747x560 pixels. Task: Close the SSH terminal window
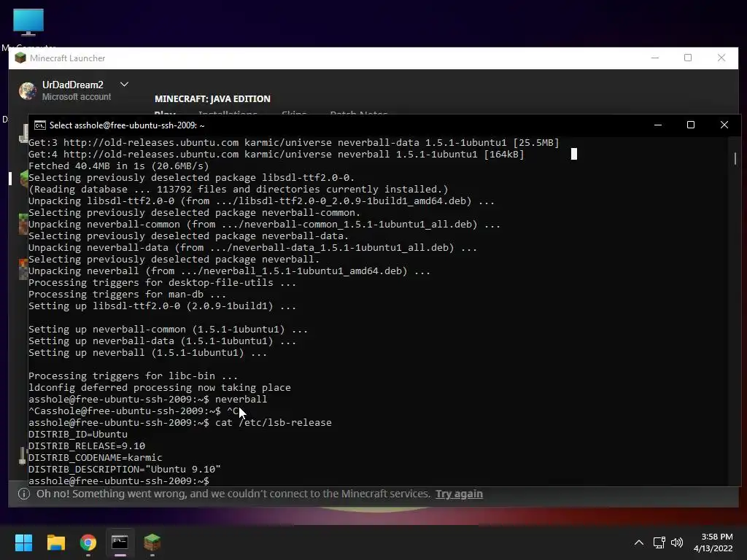724,125
